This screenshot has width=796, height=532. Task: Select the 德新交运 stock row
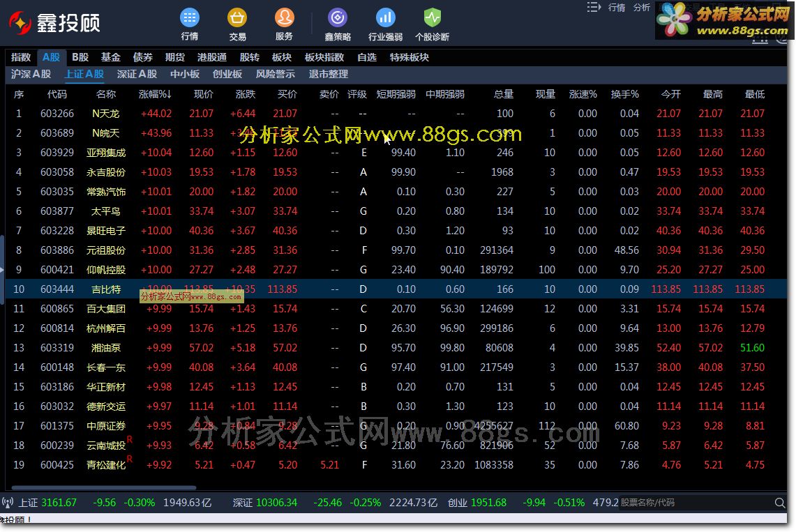click(396, 406)
